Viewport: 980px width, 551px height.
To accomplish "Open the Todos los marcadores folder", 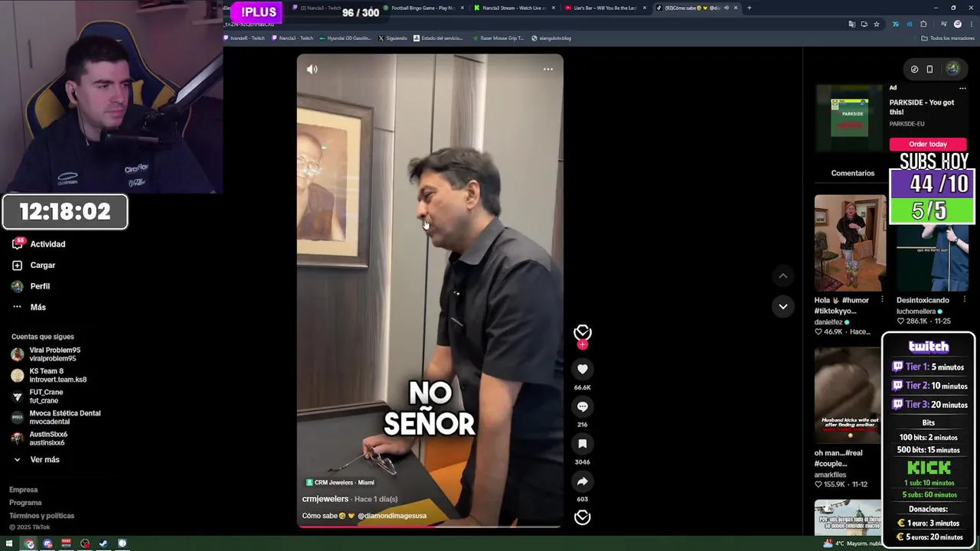I will (x=948, y=38).
